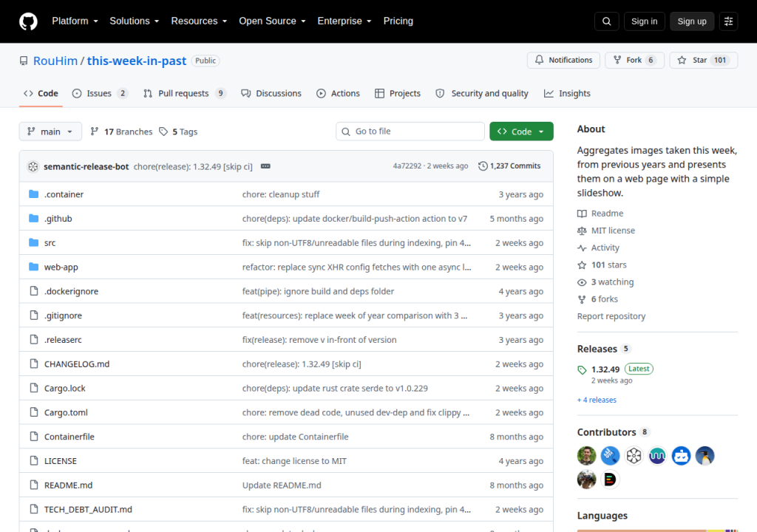Open the .container folder icon
Screen dimensions: 757x532
coord(33,194)
